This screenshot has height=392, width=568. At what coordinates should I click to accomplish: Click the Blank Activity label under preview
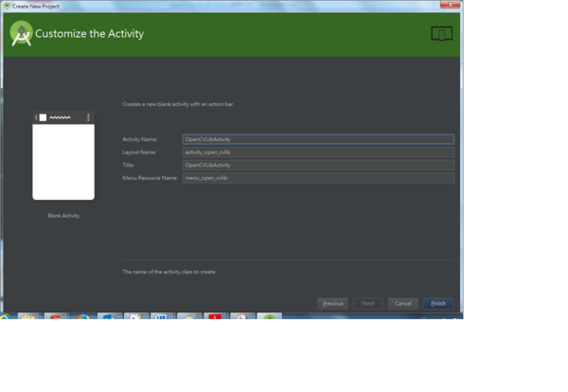coord(63,215)
